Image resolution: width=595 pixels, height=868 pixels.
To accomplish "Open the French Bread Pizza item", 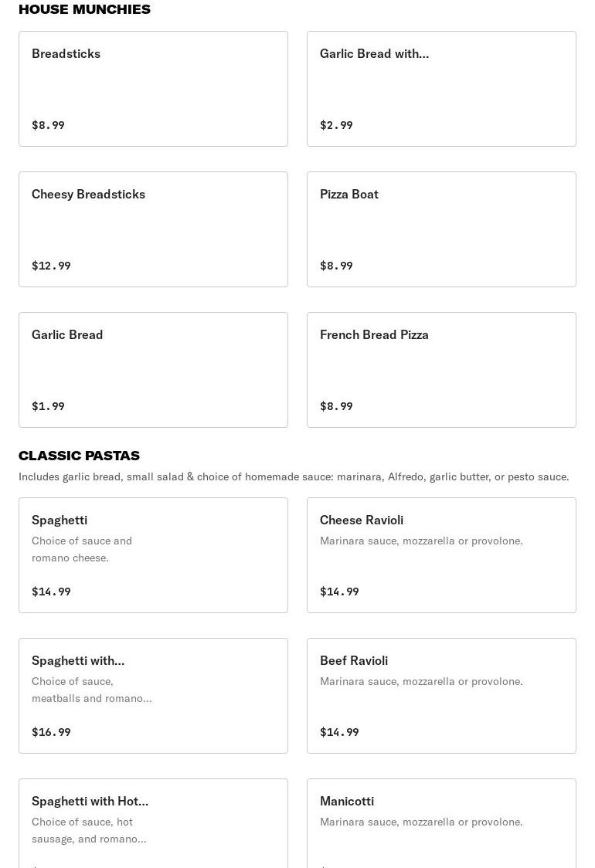I will click(x=441, y=370).
